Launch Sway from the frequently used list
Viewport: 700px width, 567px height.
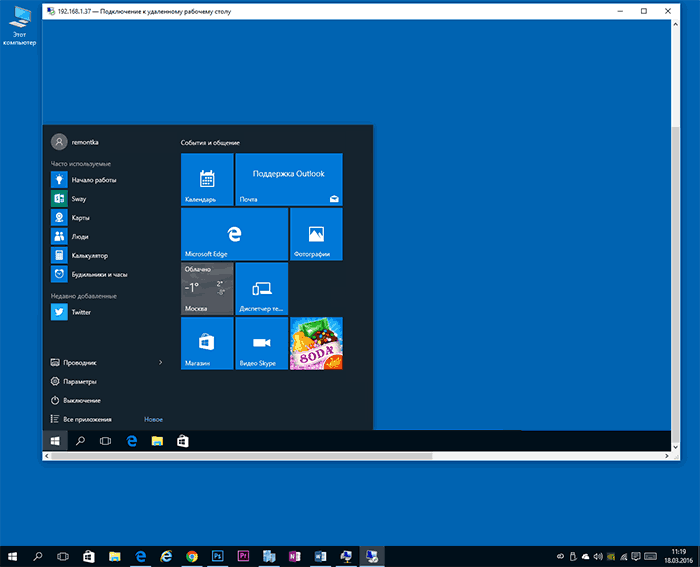[x=68, y=199]
